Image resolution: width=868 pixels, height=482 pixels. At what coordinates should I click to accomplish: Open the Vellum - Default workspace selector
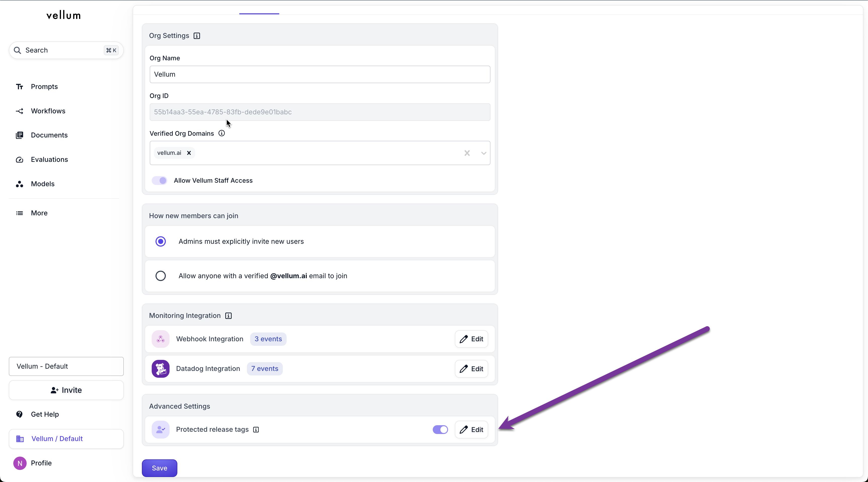(66, 366)
